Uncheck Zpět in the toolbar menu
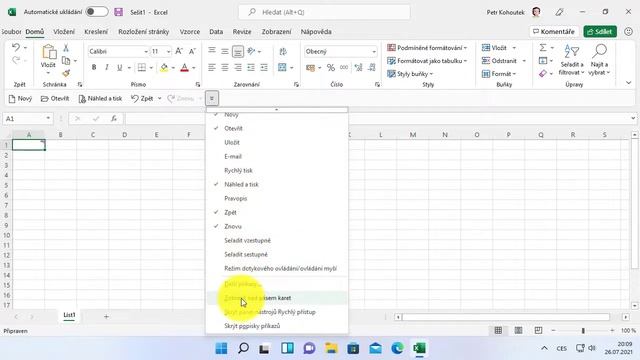This screenshot has height=360, width=640. click(277, 213)
